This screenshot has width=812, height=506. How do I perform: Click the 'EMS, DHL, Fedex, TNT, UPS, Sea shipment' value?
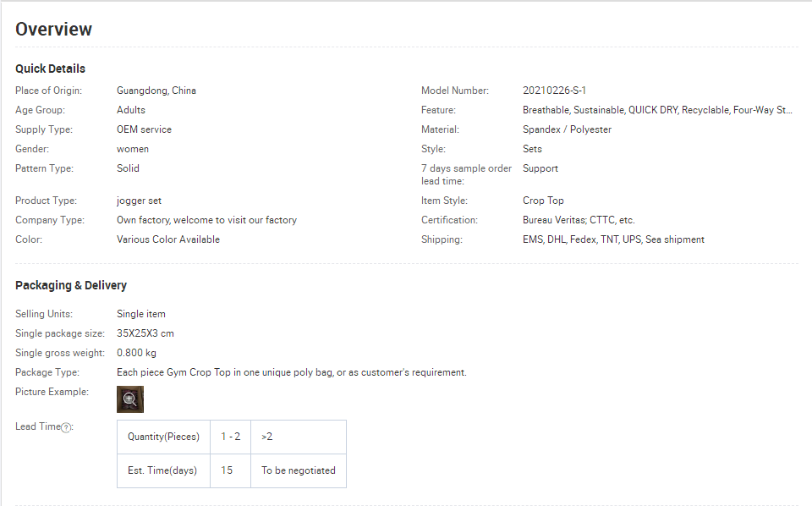pyautogui.click(x=613, y=239)
